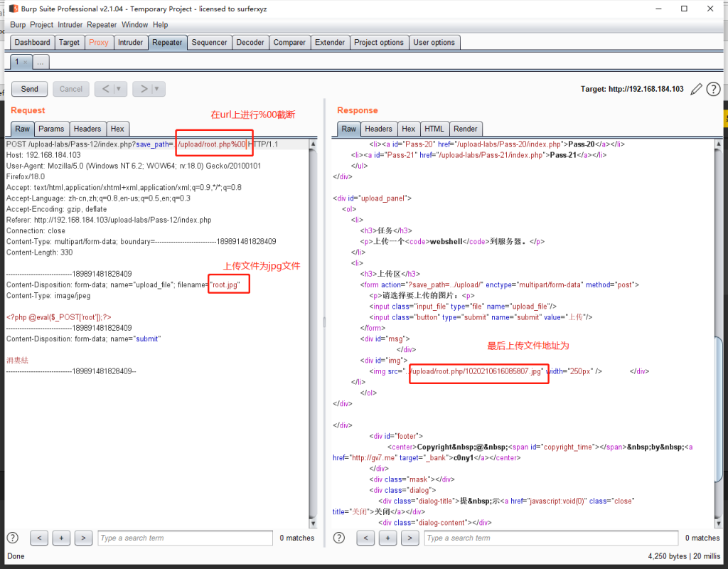728x569 pixels.
Task: Click response pane scrollbar down arrow
Action: coord(719,523)
